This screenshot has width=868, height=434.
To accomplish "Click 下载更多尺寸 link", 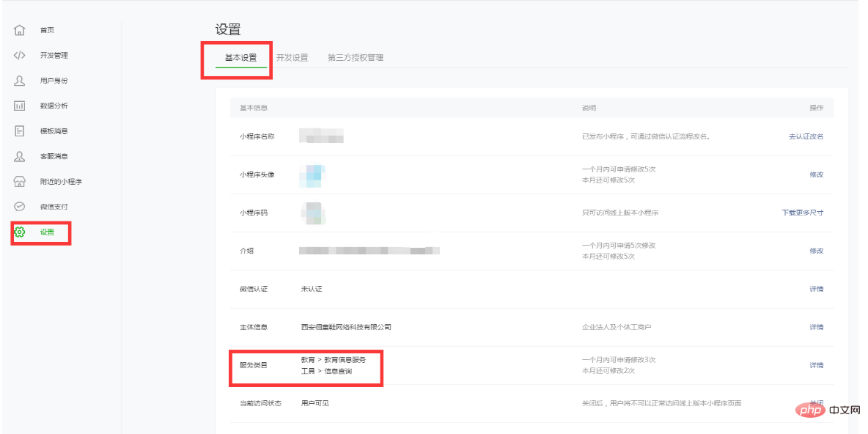I will (x=803, y=213).
